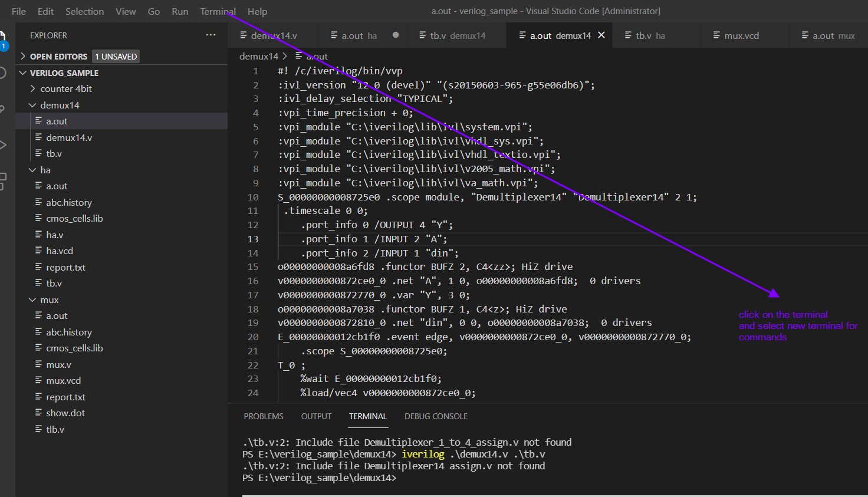The width and height of the screenshot is (868, 497).
Task: Collapse the ha folder chevron
Action: 33,170
